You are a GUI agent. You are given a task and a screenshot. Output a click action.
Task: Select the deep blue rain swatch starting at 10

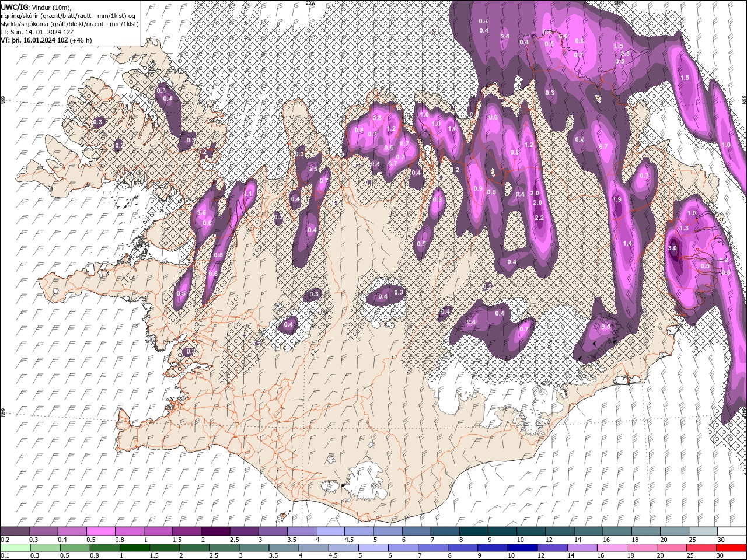tap(522, 548)
